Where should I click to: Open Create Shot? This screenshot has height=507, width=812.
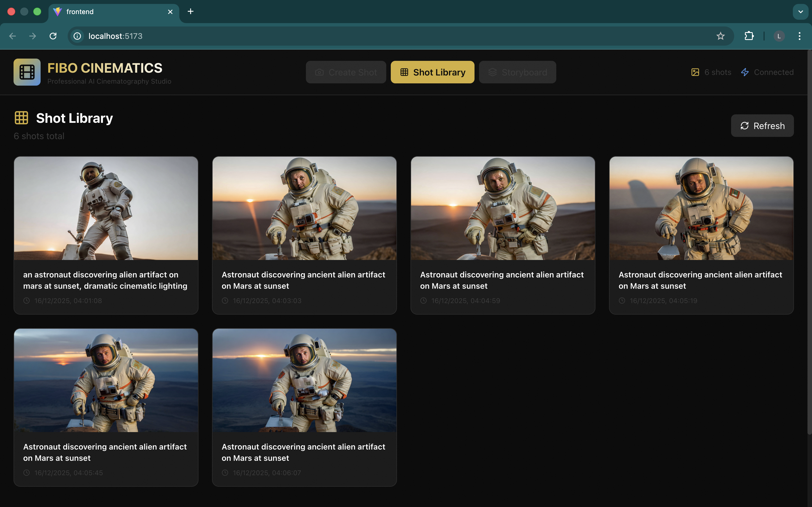point(346,72)
